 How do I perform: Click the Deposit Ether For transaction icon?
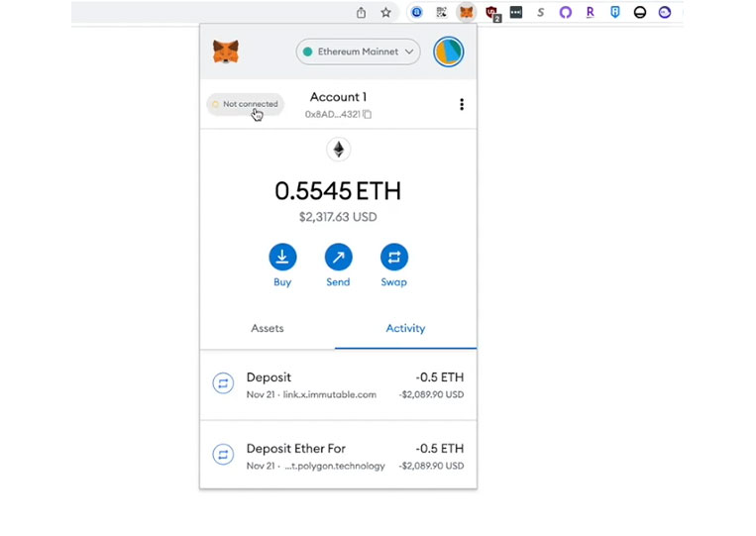pos(223,454)
